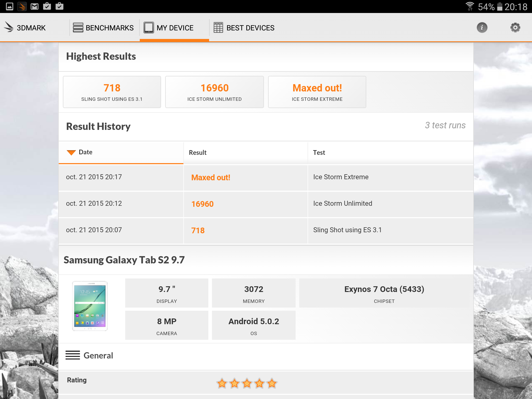Tap the Exynos 7 Octa CHIPSET tile
The height and width of the screenshot is (399, 532).
(384, 293)
